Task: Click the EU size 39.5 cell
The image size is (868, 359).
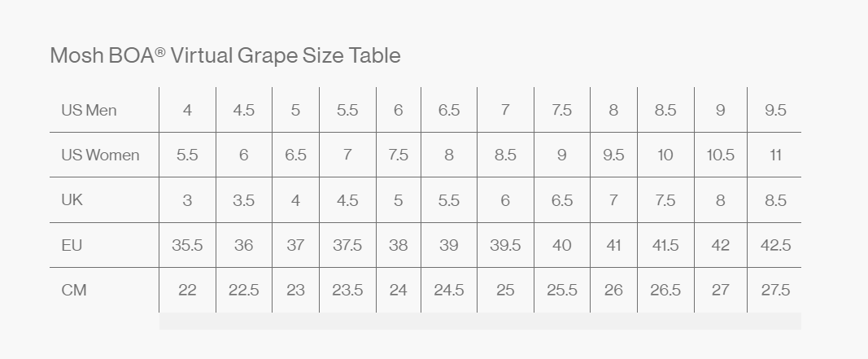Action: (x=505, y=245)
